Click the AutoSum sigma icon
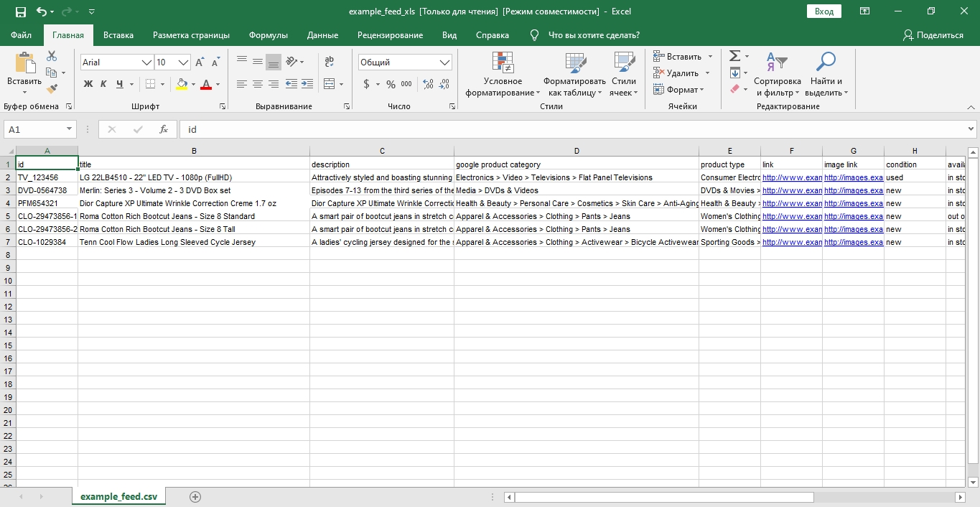Image resolution: width=980 pixels, height=507 pixels. click(734, 56)
